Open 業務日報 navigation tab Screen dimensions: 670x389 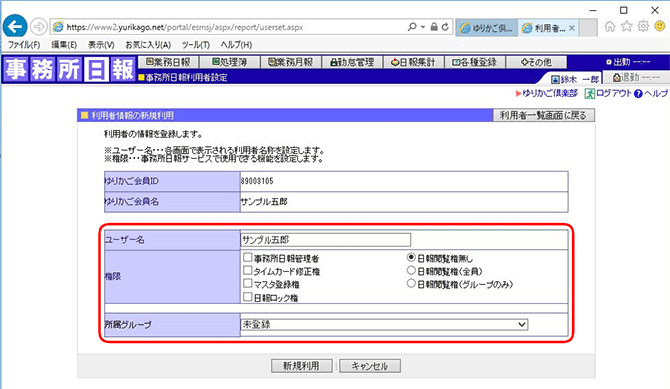(168, 62)
